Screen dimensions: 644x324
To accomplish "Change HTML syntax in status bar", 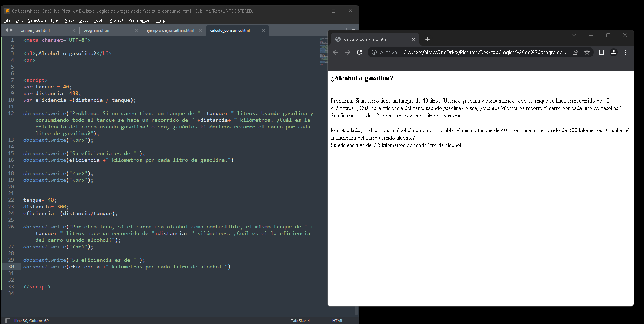I will [x=338, y=321].
